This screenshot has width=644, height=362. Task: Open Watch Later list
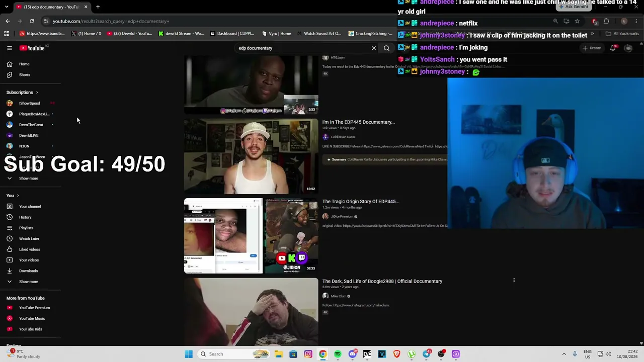click(x=29, y=239)
